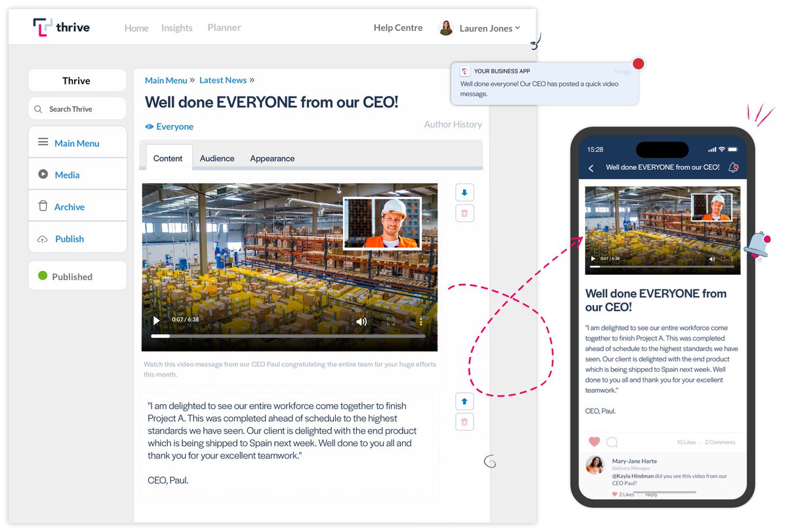787x532 pixels.
Task: Go to Latest News via breadcrumb
Action: coord(222,79)
